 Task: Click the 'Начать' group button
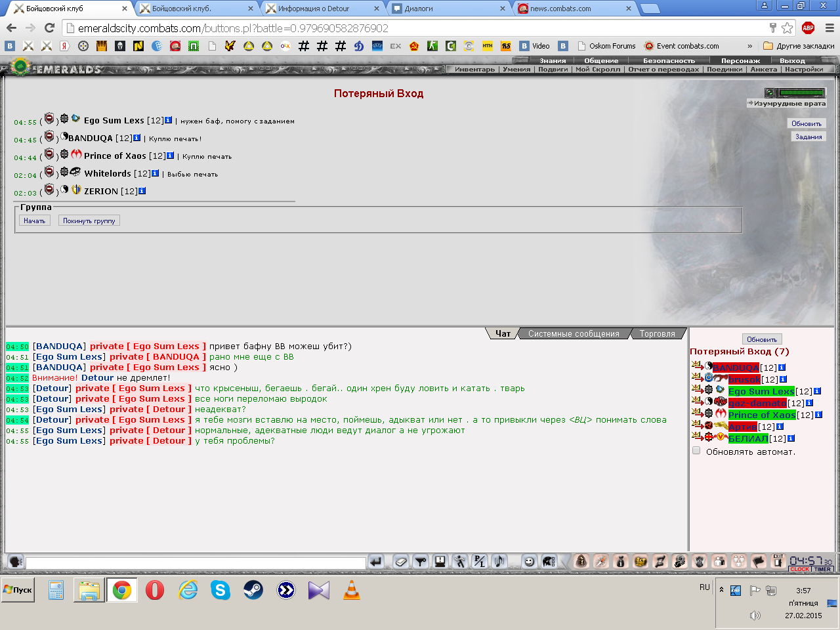pos(35,220)
